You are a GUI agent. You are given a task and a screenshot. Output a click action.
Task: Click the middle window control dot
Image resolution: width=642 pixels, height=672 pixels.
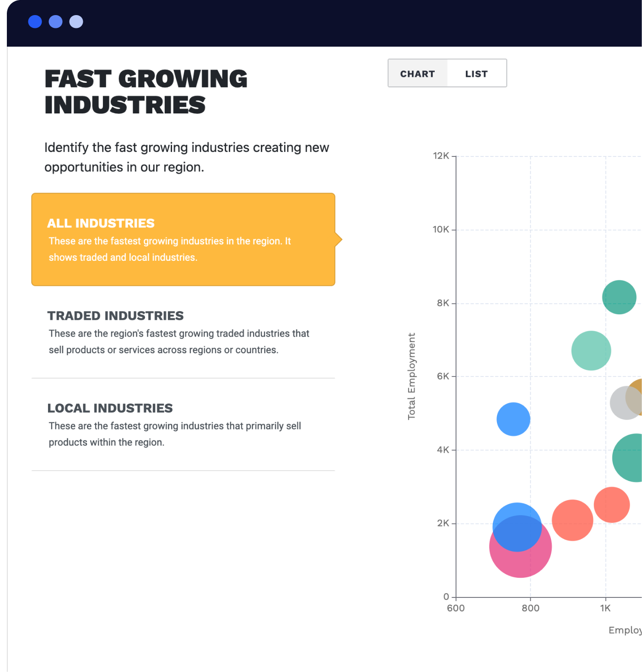click(55, 22)
